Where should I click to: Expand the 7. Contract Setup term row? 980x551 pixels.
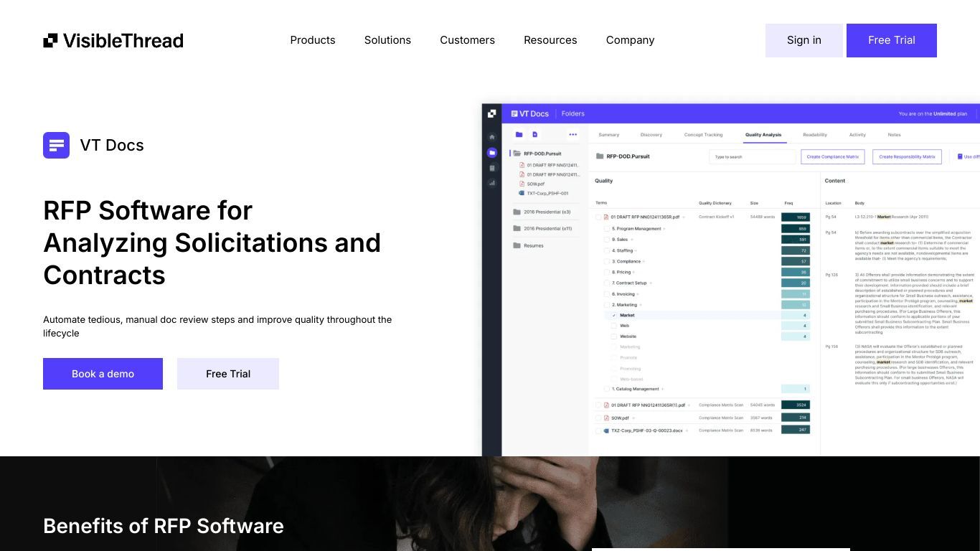[650, 283]
